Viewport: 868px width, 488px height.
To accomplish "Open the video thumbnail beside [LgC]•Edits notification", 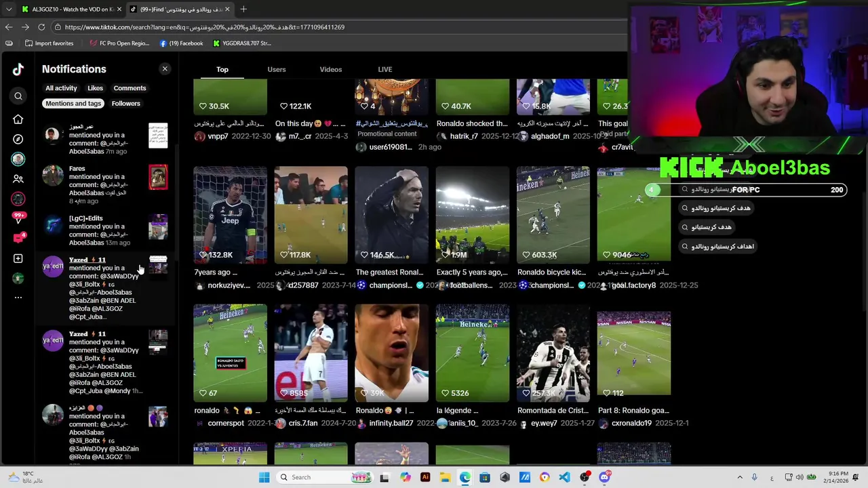I will coord(158,227).
